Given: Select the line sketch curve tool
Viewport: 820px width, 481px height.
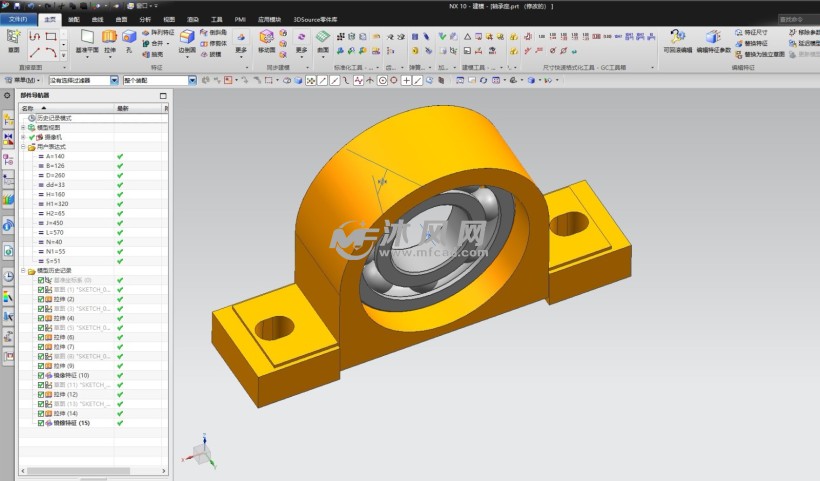Looking at the screenshot, I should [x=35, y=52].
